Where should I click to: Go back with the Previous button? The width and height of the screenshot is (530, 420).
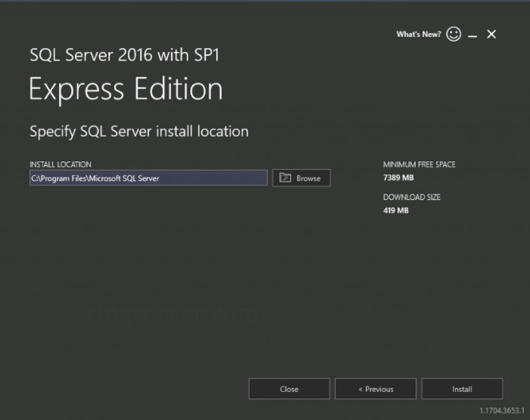[x=376, y=388]
